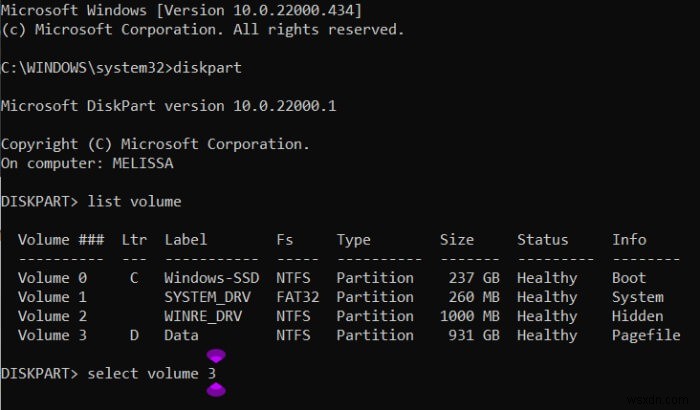Click the Status column header
The height and width of the screenshot is (410, 700).
(542, 240)
